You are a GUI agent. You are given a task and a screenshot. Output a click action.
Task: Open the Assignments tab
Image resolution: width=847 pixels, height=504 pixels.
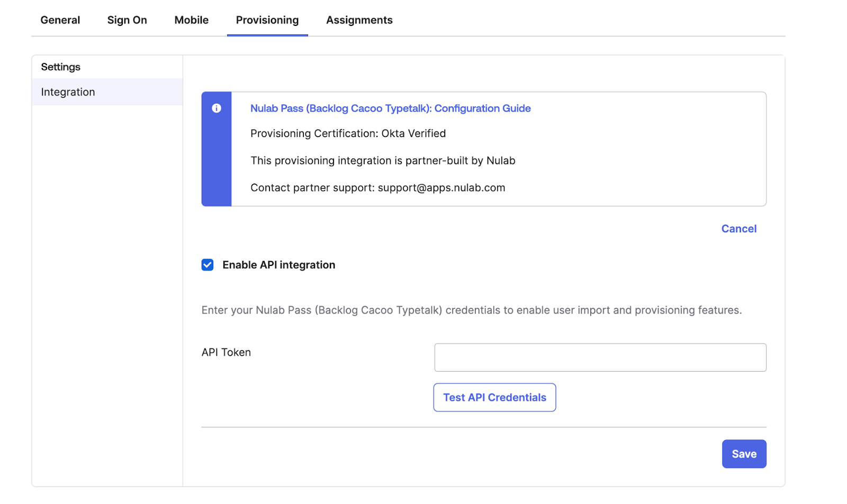(359, 20)
